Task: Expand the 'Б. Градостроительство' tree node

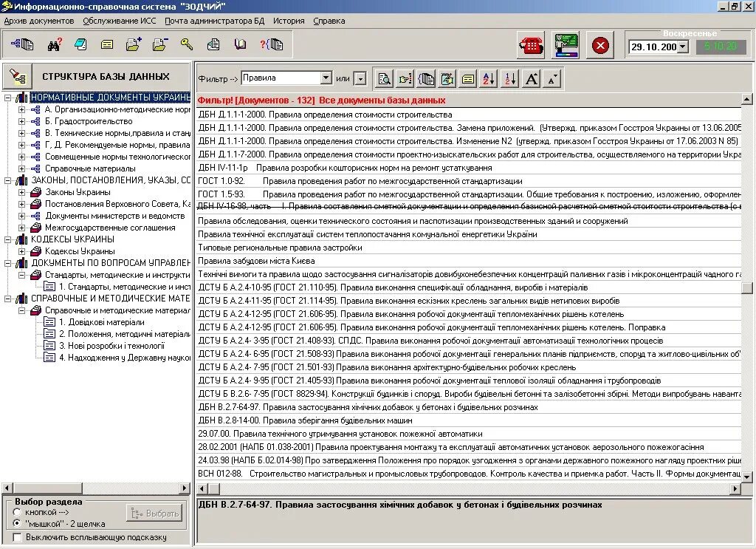Action: [x=21, y=122]
